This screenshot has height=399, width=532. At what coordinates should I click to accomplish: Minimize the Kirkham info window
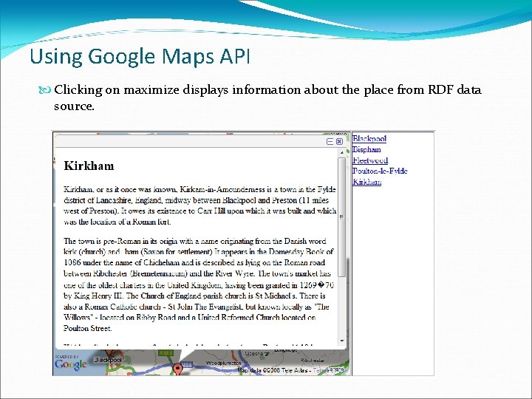330,141
